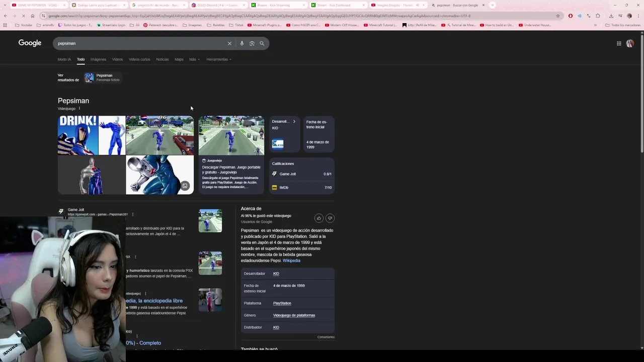Open three-dot menu of Game Jolt result

(132, 214)
